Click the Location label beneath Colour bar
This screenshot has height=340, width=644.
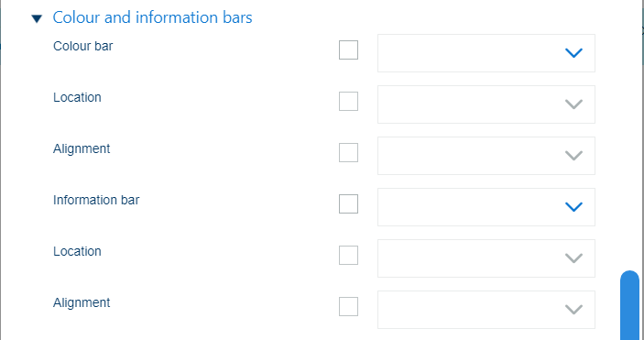pyautogui.click(x=77, y=97)
